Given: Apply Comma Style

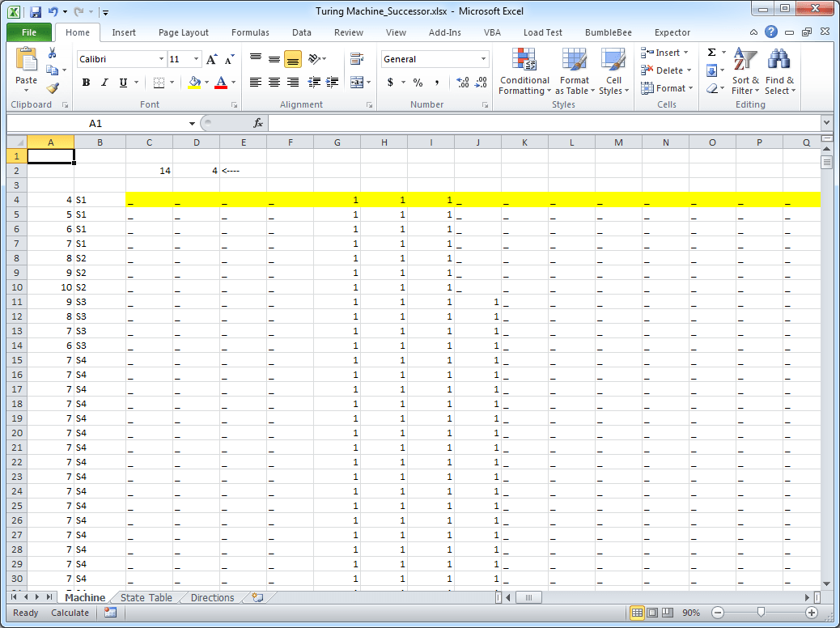Looking at the screenshot, I should [437, 82].
